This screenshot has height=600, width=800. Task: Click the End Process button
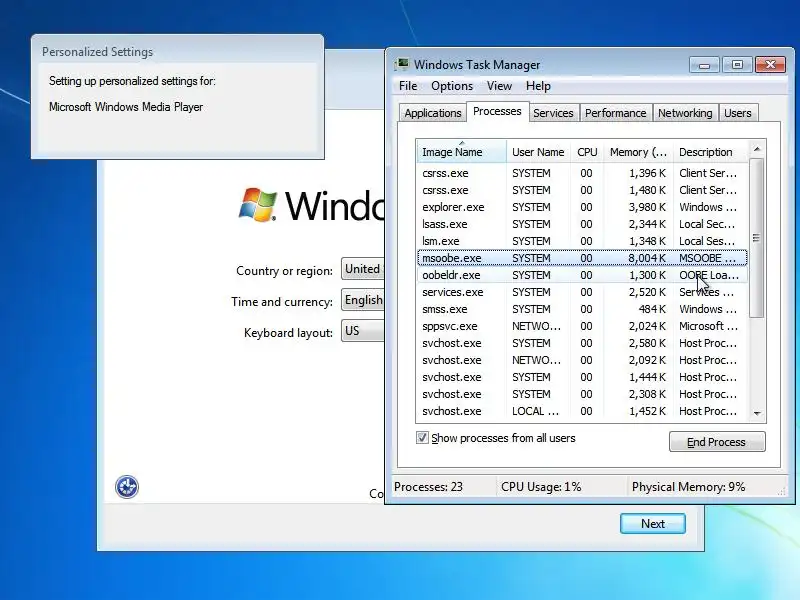coord(717,442)
